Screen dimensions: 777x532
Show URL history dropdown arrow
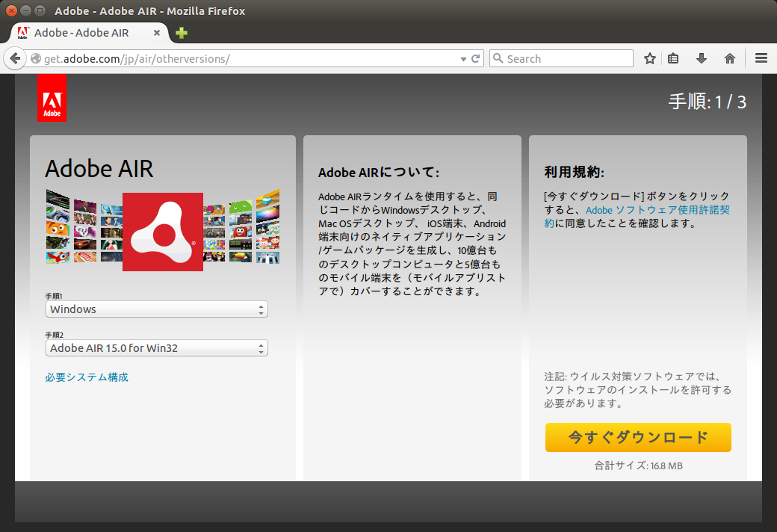point(463,59)
